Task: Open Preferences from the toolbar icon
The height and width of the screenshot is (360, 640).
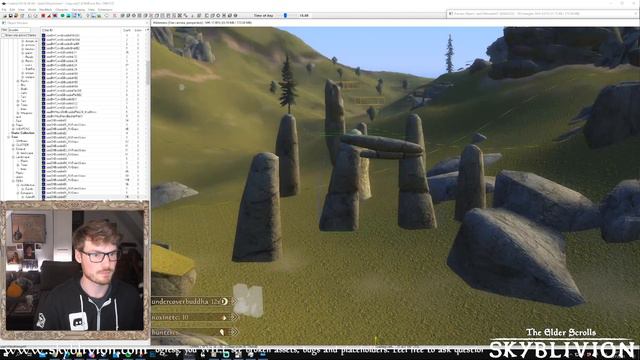Action: [22, 16]
